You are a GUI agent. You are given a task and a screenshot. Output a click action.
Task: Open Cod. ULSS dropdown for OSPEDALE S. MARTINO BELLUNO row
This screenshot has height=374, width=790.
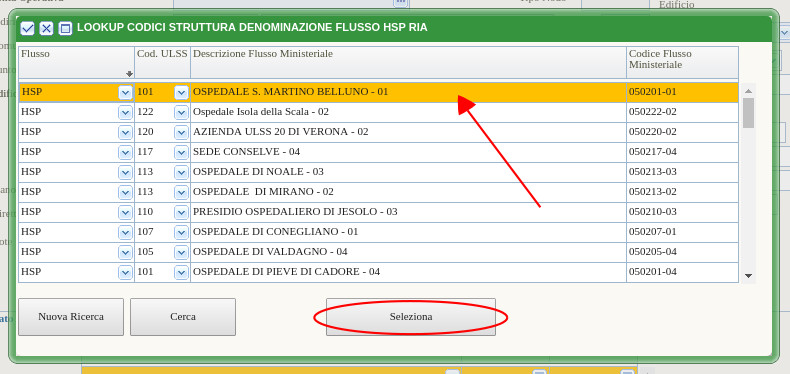pos(181,93)
